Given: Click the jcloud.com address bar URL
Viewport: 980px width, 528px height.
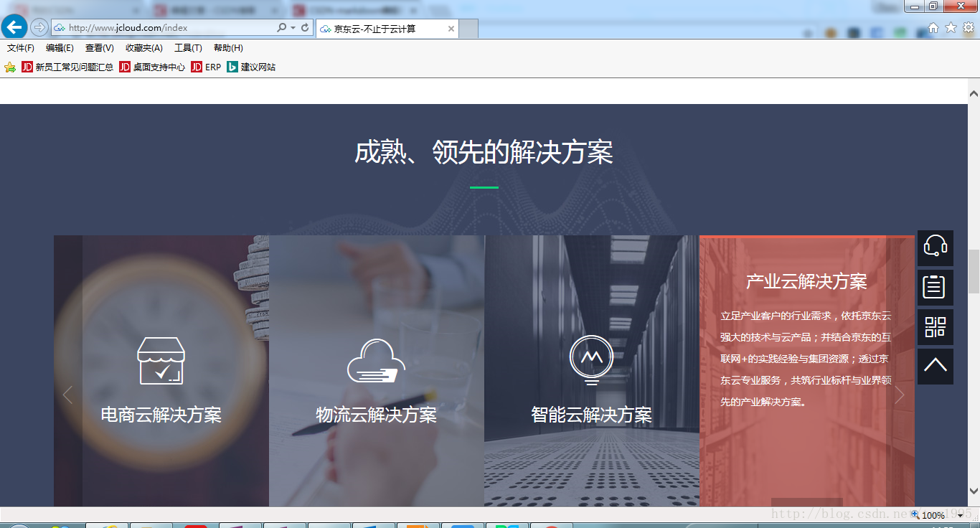Looking at the screenshot, I should [x=128, y=28].
